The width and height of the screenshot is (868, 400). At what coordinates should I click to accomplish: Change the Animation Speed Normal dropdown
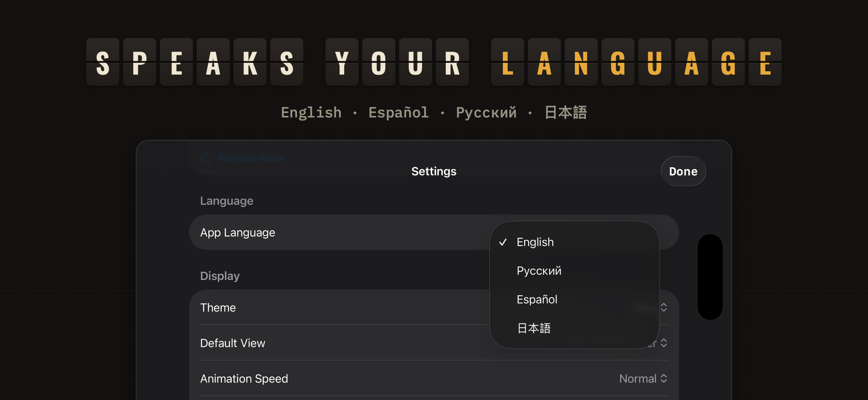click(x=643, y=378)
